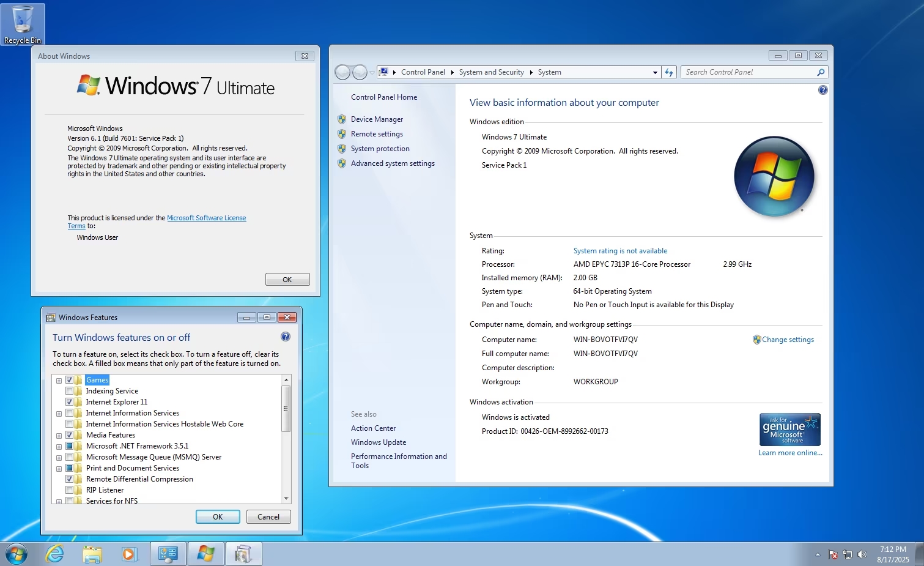This screenshot has width=924, height=566.
Task: Click Cancel in Windows Features dialog
Action: 268,516
